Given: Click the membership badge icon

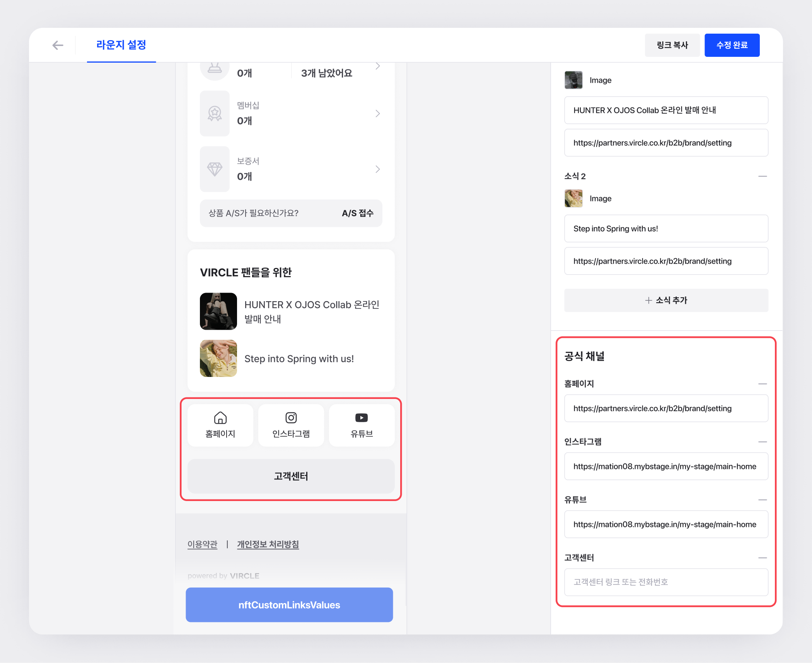Looking at the screenshot, I should [x=215, y=114].
